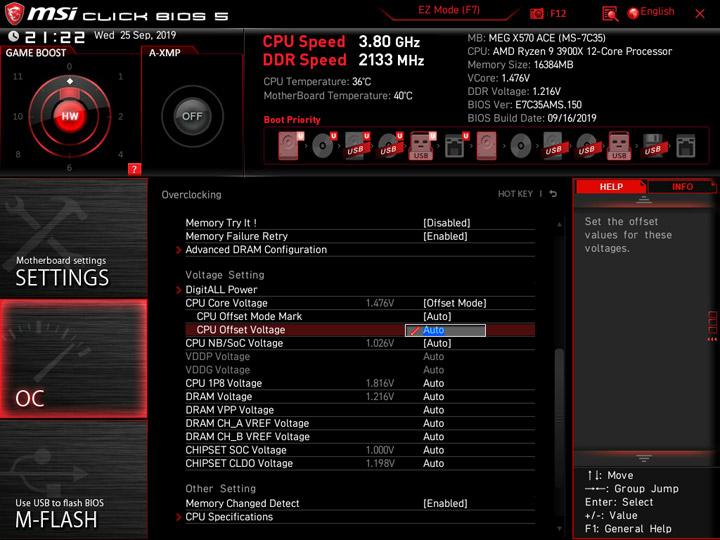Change CPU Core Voltage [Offset Mode] value
Viewport: 720px width, 540px height.
(x=455, y=303)
